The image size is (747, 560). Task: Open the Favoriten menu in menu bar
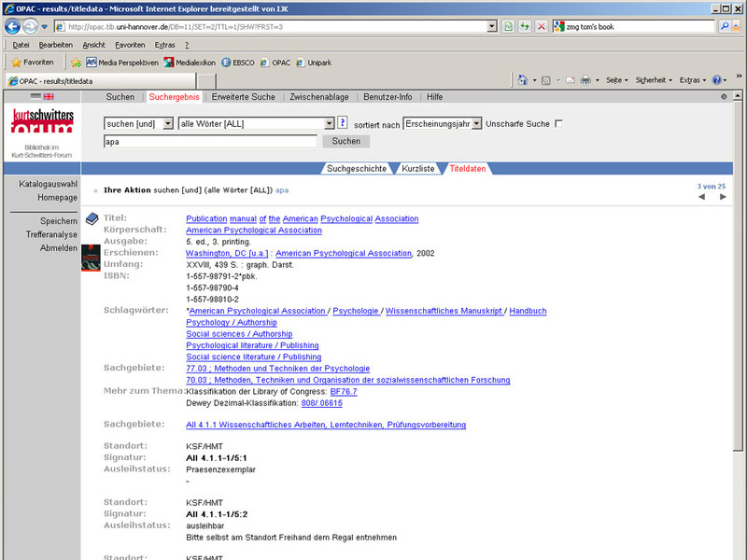pos(130,45)
